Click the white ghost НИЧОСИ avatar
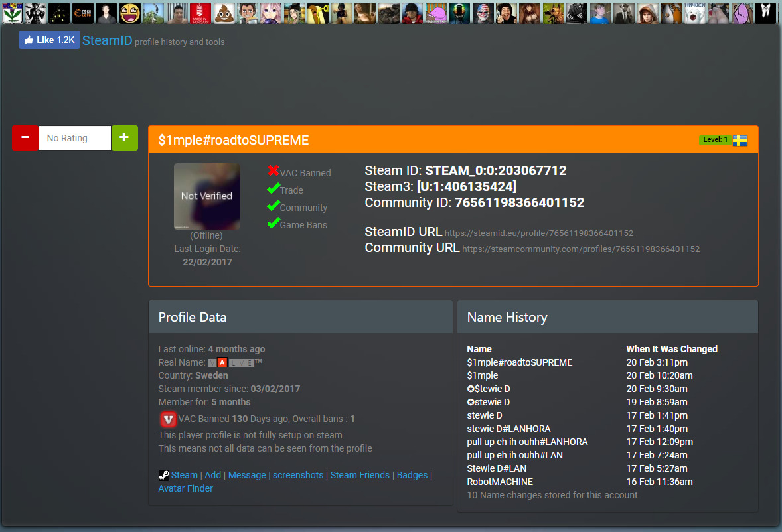Image resolution: width=782 pixels, height=532 pixels. pyautogui.click(x=695, y=13)
